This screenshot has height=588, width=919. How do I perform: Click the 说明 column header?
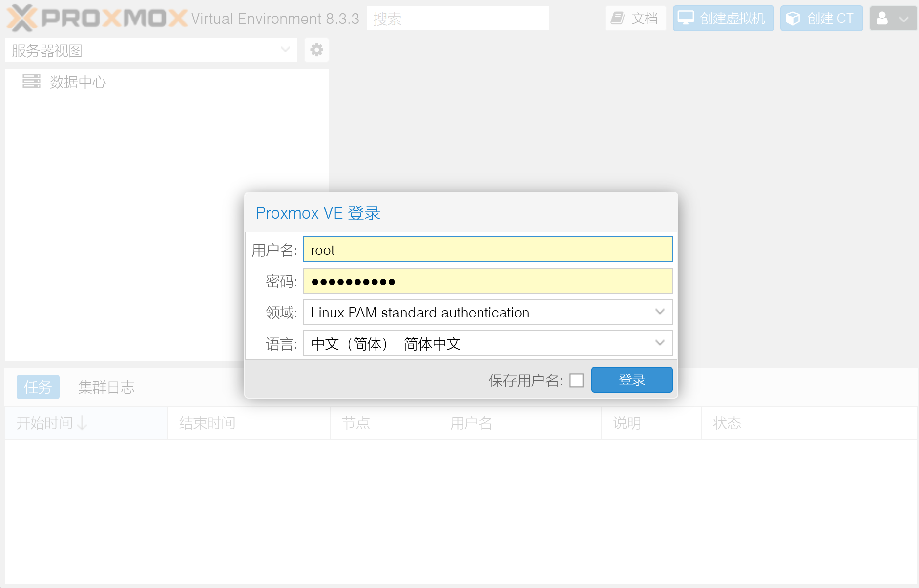pyautogui.click(x=652, y=423)
